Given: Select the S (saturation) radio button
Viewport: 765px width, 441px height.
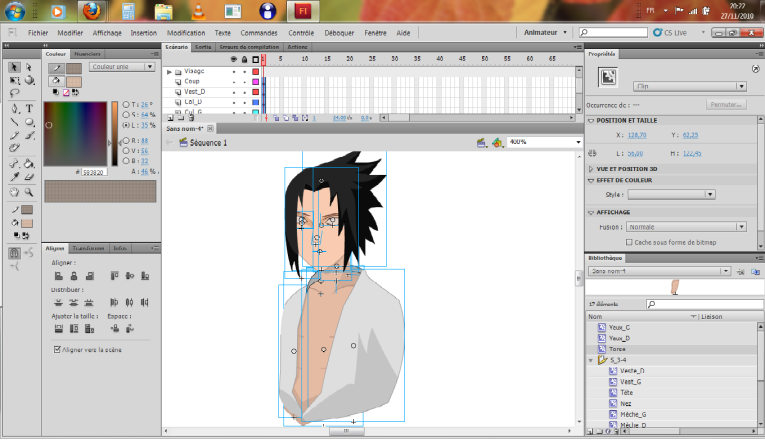Looking at the screenshot, I should coord(126,115).
